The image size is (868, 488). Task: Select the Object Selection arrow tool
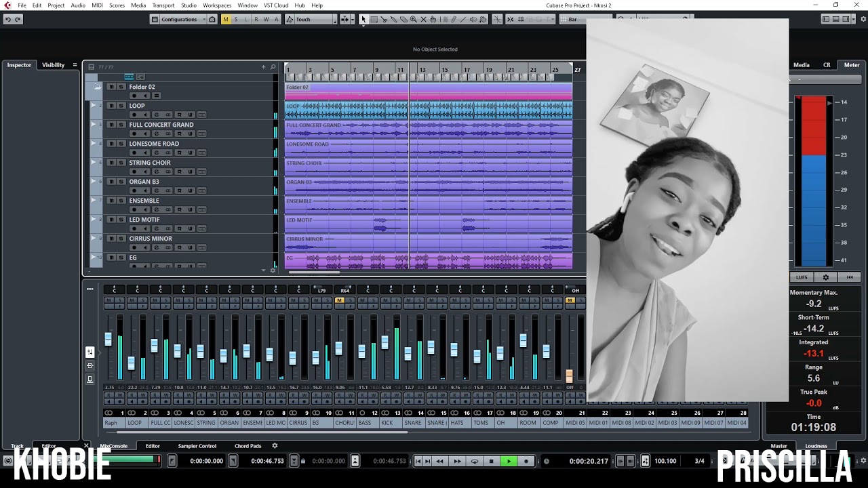pyautogui.click(x=363, y=19)
